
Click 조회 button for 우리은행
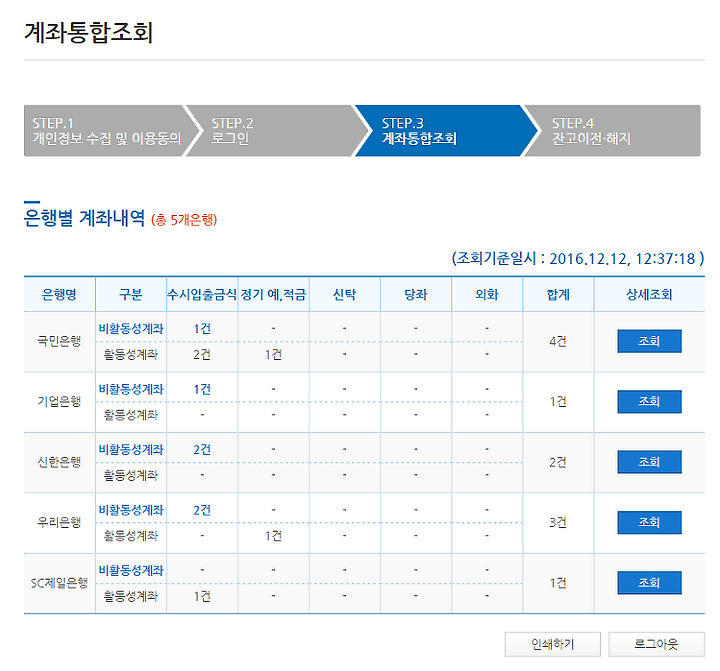coord(649,522)
